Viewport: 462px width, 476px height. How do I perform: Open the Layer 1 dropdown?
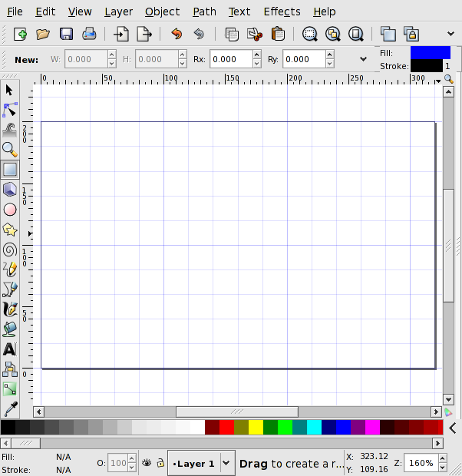226,463
